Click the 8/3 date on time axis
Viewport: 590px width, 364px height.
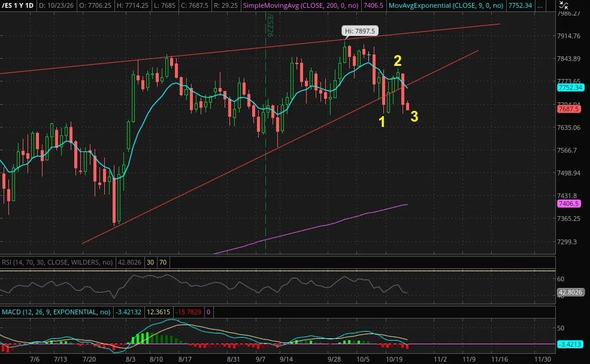coord(130,359)
